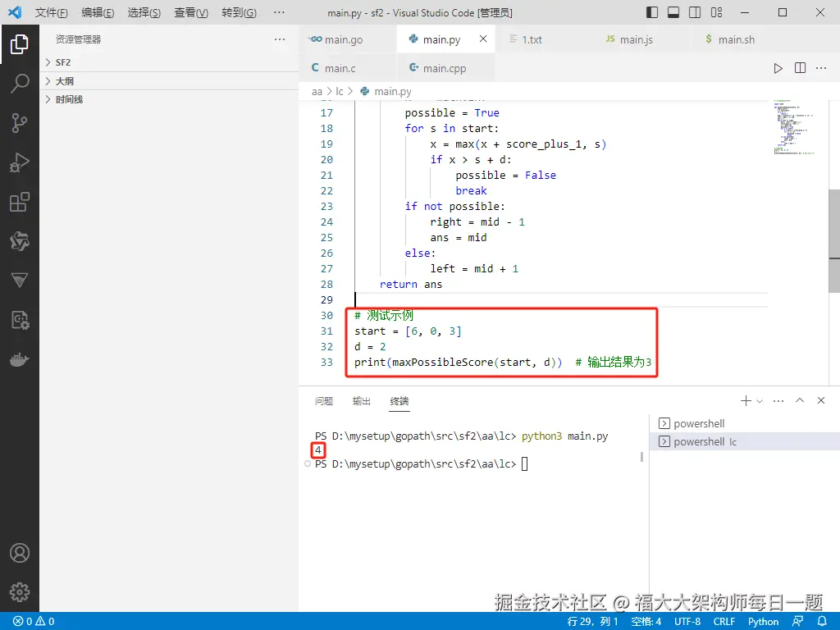Toggle the secondary sidebar layout icon

(x=695, y=12)
